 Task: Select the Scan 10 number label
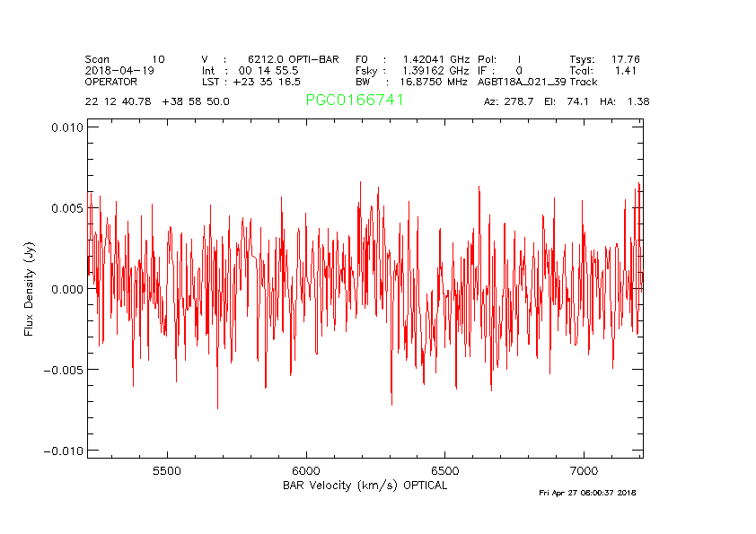click(159, 58)
